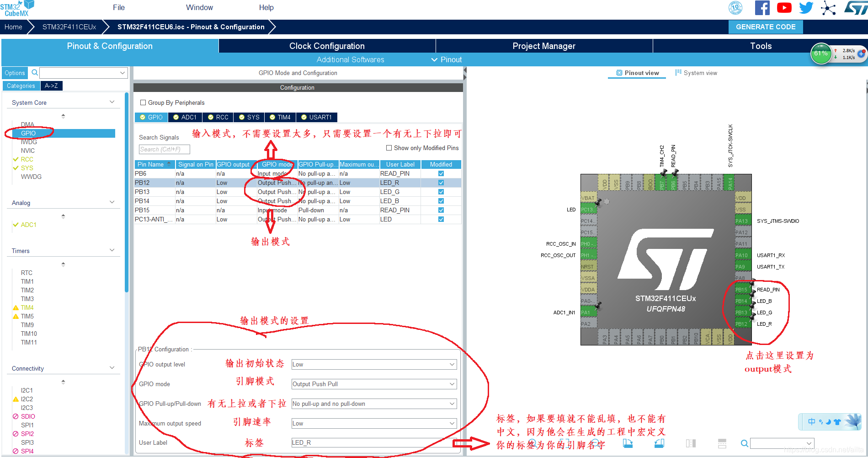Screen dimensions: 868x458
Task: Switch list to A->Z sorting
Action: pos(51,86)
